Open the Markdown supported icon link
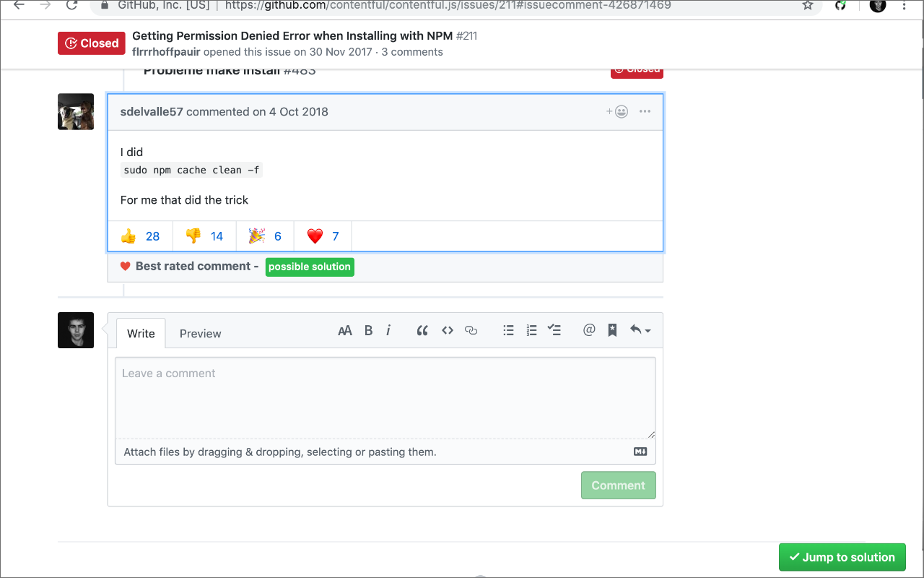 (x=640, y=452)
